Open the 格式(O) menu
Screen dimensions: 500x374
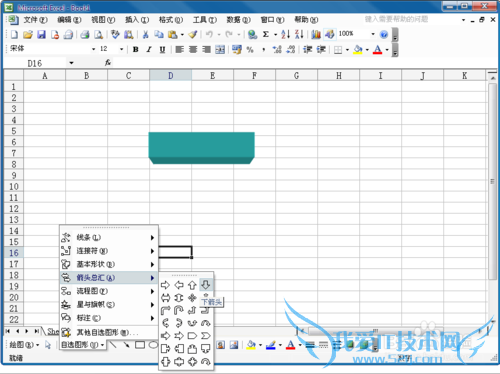[171, 20]
